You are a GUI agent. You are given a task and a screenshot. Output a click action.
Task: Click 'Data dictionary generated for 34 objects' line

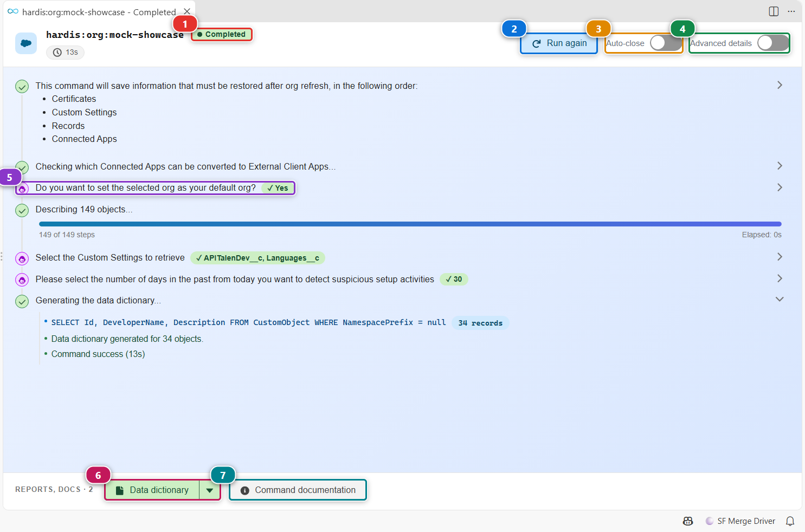pyautogui.click(x=127, y=339)
